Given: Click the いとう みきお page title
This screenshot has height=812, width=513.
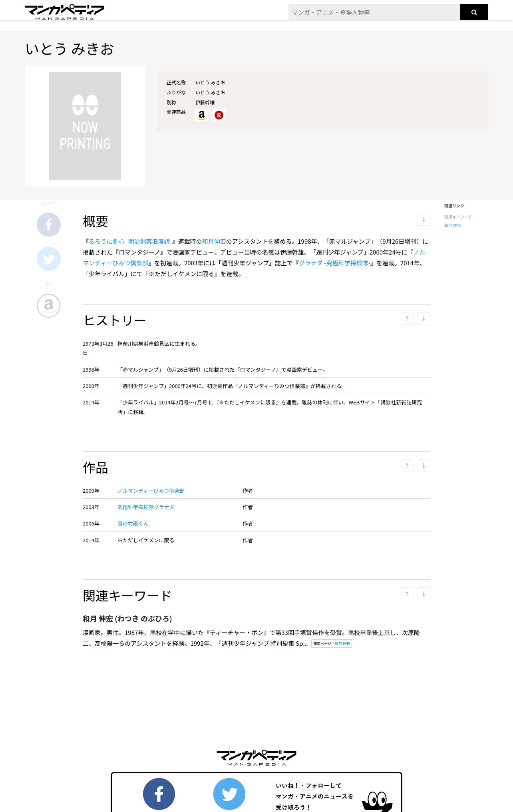Looking at the screenshot, I should 70,49.
